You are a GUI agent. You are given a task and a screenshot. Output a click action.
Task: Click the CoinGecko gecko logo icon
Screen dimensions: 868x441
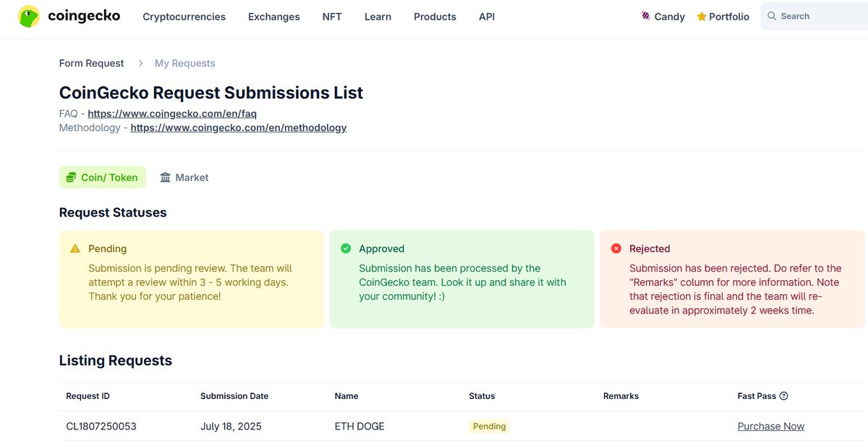(29, 16)
